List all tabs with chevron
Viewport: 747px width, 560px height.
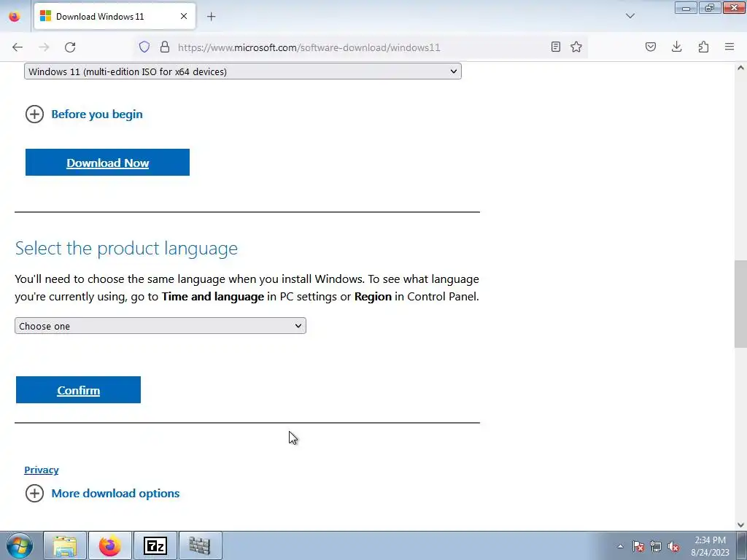630,16
